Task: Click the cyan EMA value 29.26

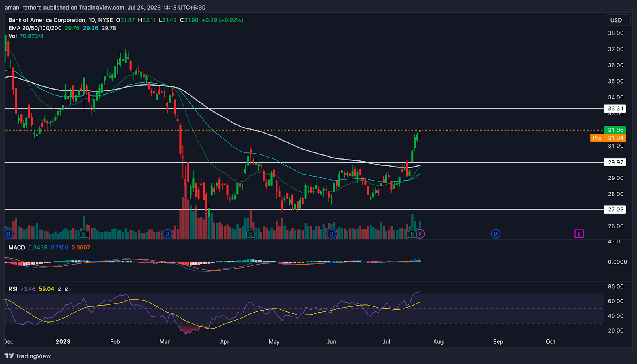Action: [x=90, y=28]
